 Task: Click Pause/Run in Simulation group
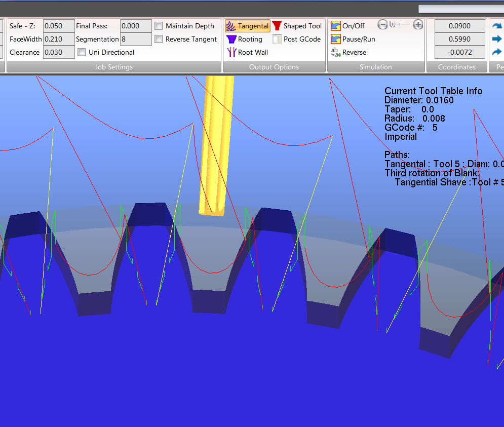click(x=353, y=39)
